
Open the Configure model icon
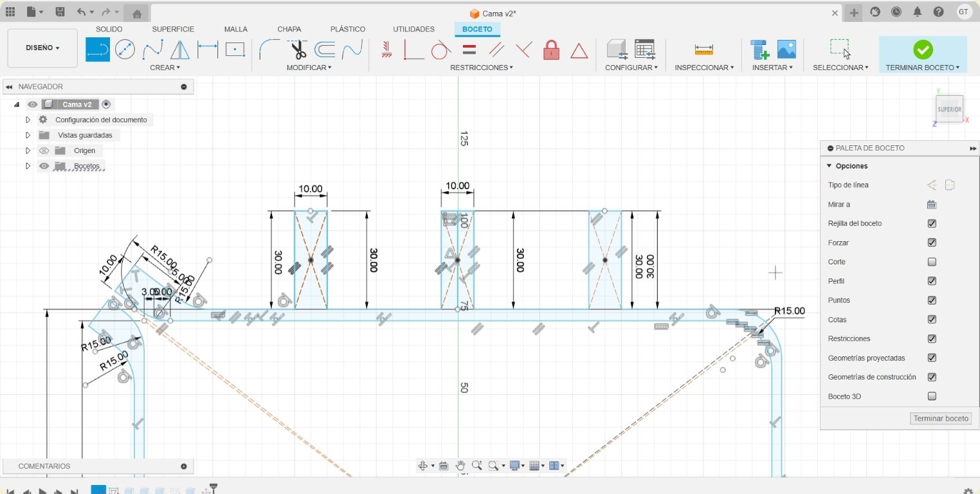click(617, 50)
